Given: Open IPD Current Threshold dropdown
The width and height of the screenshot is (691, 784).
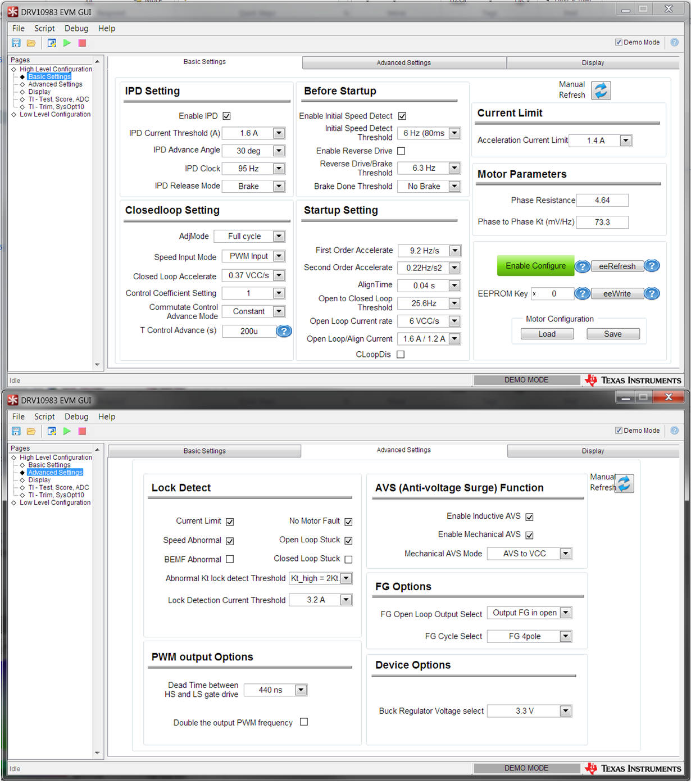Looking at the screenshot, I should 279,133.
